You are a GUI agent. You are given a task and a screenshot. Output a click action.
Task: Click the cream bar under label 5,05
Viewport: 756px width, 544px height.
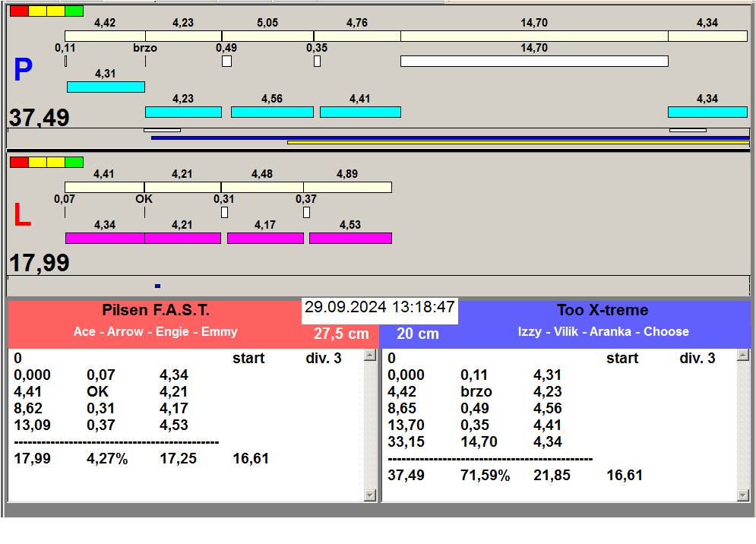click(267, 36)
